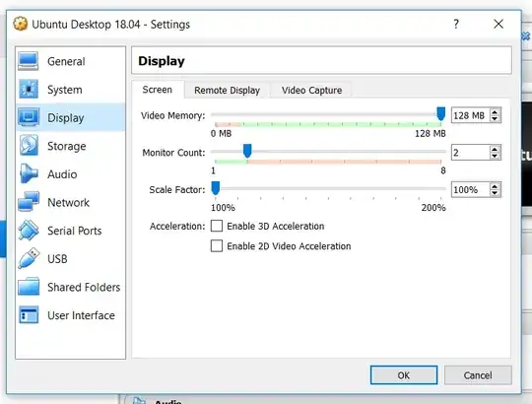This screenshot has height=404, width=532.
Task: Click the Cancel button
Action: (x=478, y=375)
